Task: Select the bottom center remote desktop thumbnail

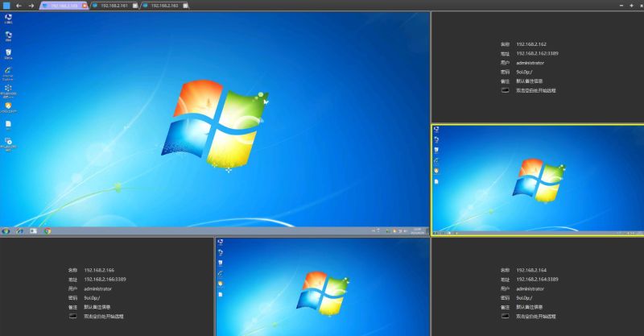Action: pyautogui.click(x=322, y=286)
